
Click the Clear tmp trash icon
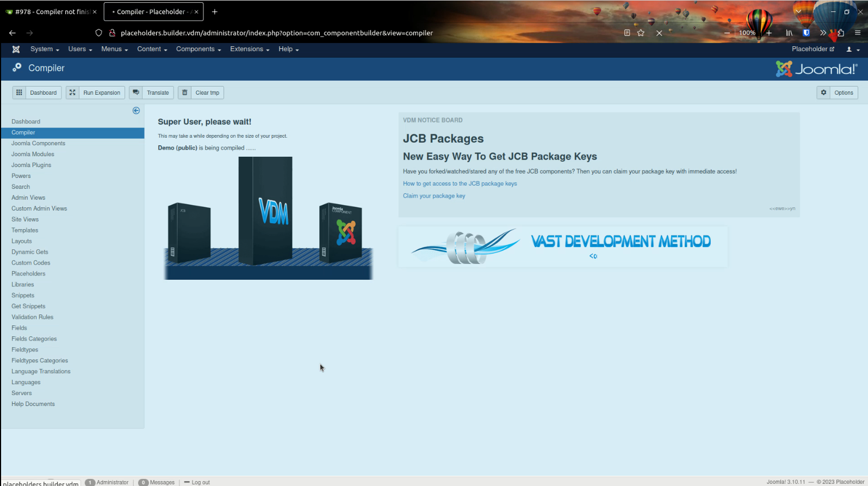tap(185, 93)
